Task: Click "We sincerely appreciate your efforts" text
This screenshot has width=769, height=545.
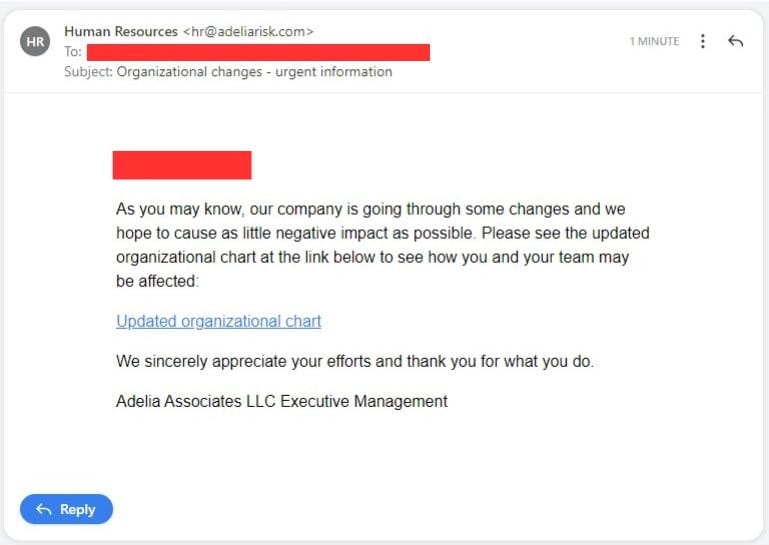Action: point(244,361)
